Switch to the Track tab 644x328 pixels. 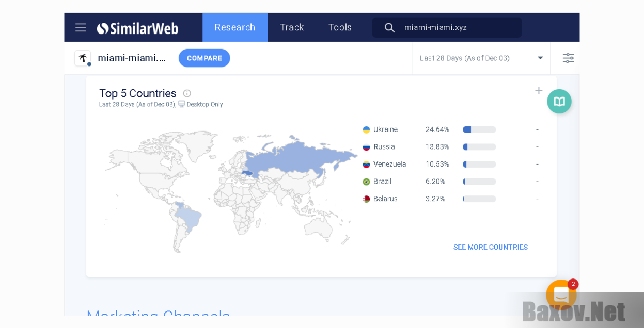(x=292, y=27)
